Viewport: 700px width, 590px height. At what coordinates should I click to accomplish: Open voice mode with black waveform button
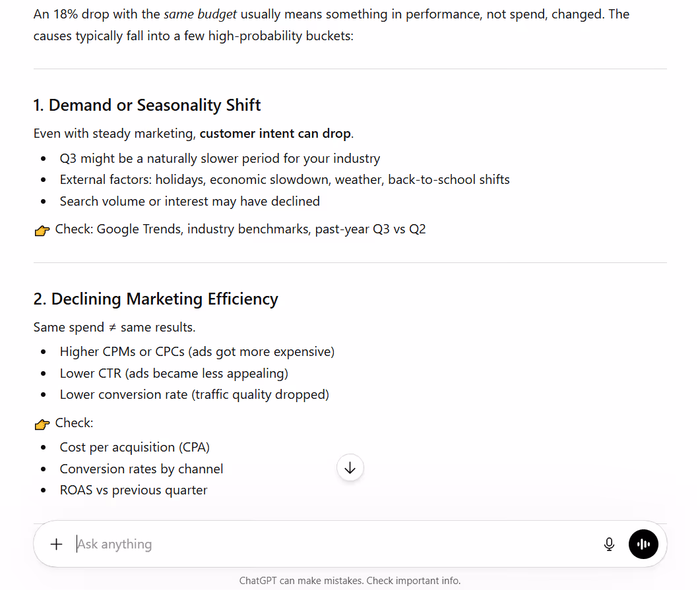pyautogui.click(x=643, y=544)
